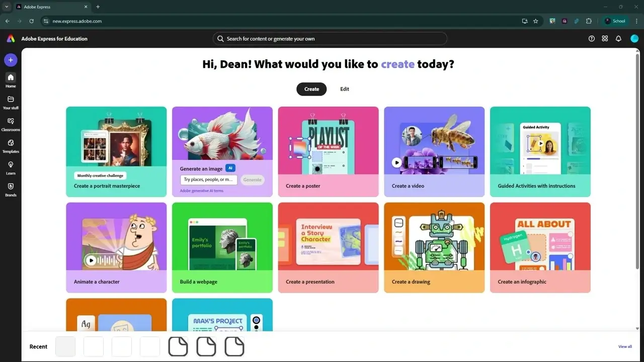The width and height of the screenshot is (644, 362).
Task: Click the search for content field
Action: coord(330,38)
